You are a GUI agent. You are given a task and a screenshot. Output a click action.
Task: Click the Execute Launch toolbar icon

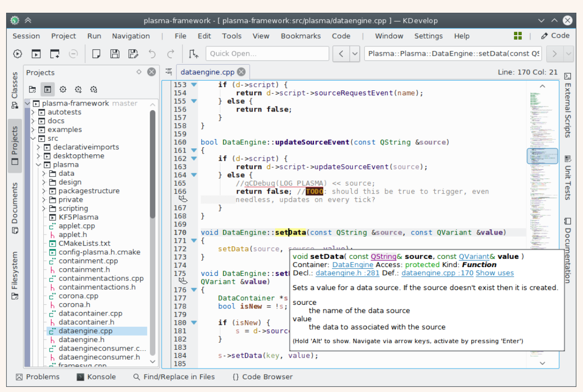click(x=18, y=54)
